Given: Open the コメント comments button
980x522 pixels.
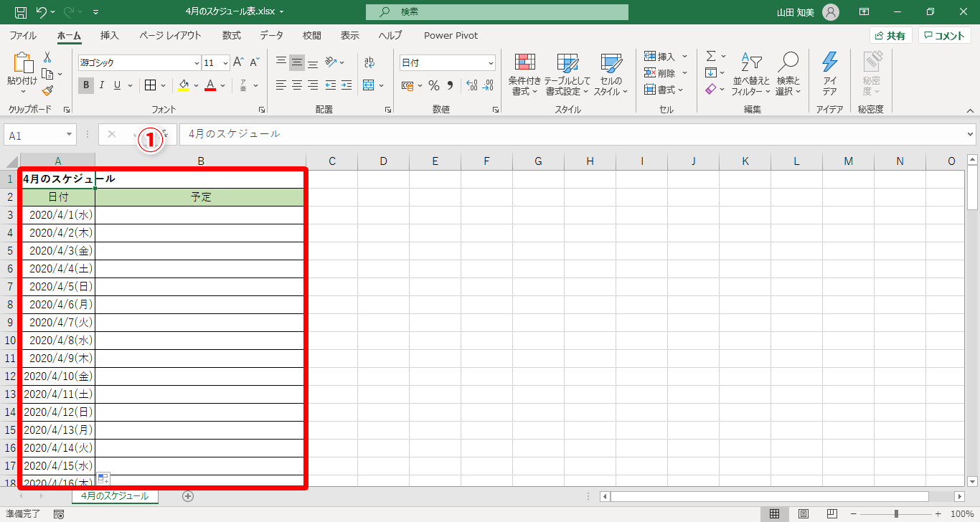Looking at the screenshot, I should pos(944,35).
